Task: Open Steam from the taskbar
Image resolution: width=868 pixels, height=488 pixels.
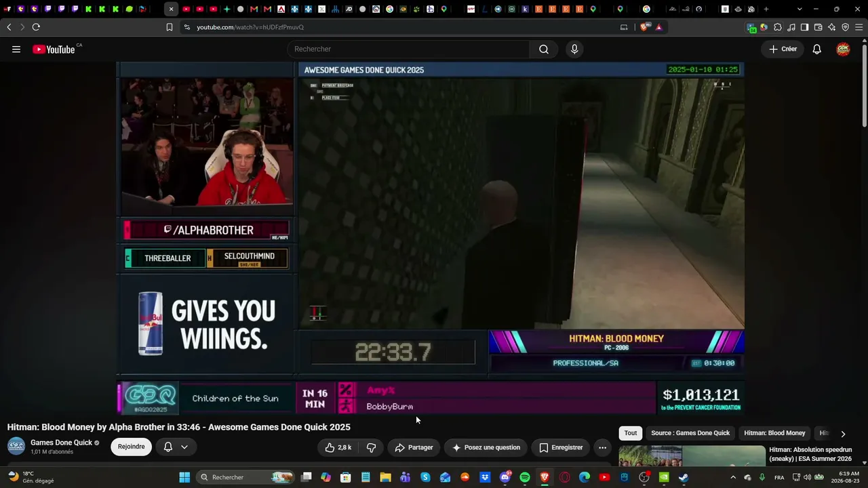Action: coord(684,477)
